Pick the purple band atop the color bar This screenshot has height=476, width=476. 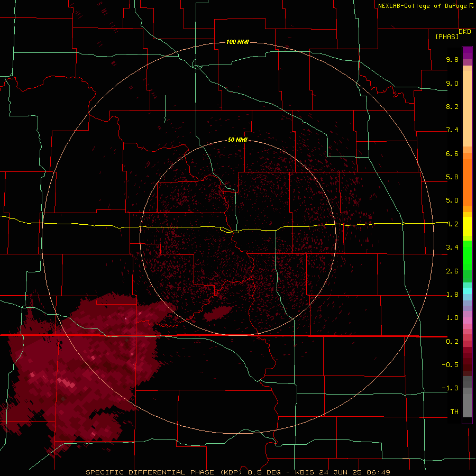tap(467, 53)
